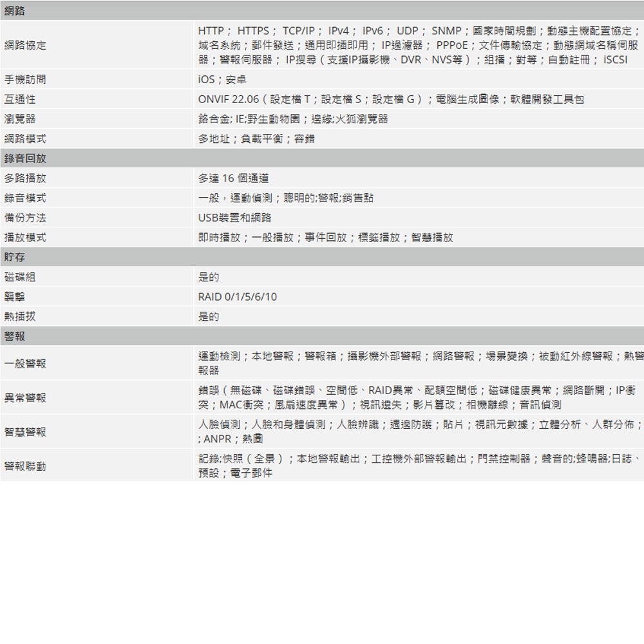Click the 播放模式 specification entry
Viewport: 644px width, 644px height.
pos(19,237)
